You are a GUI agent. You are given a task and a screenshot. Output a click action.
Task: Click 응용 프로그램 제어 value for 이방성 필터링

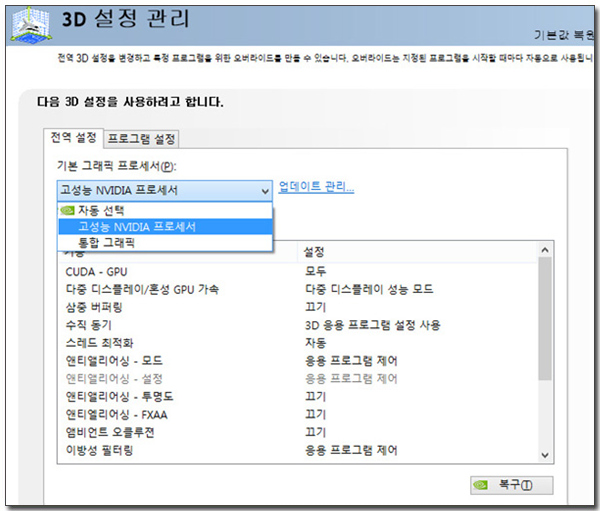[x=351, y=450]
